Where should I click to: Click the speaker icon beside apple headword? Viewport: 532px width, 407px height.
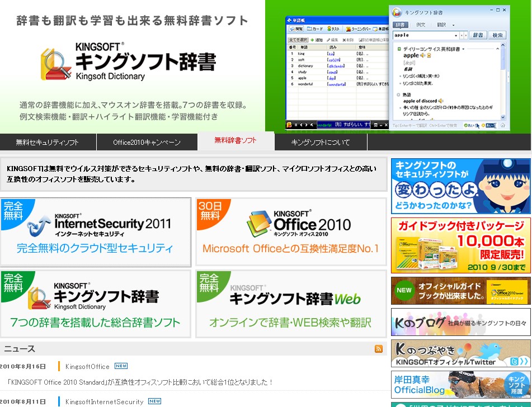(422, 55)
